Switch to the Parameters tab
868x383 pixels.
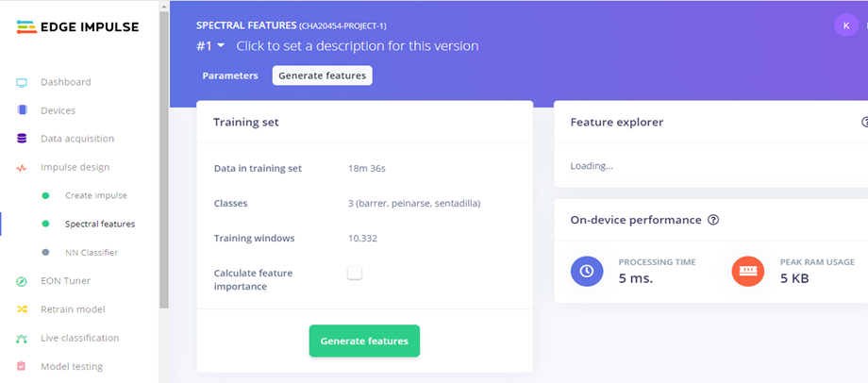[230, 75]
